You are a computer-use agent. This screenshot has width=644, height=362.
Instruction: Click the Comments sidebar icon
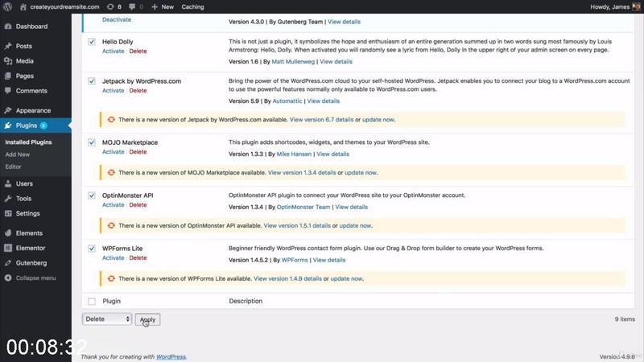[8, 91]
